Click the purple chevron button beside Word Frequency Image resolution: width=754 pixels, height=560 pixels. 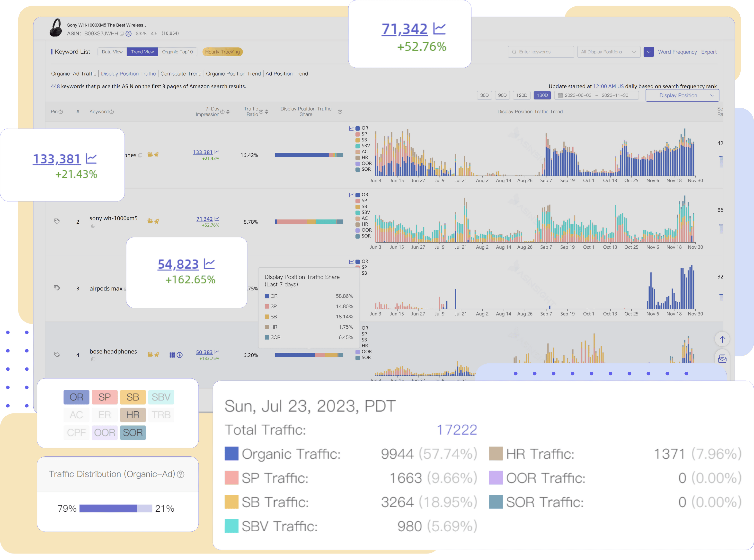[x=648, y=52]
